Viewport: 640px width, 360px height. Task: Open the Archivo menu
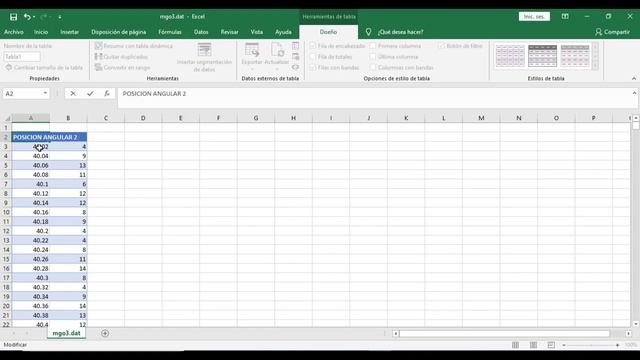pos(14,32)
